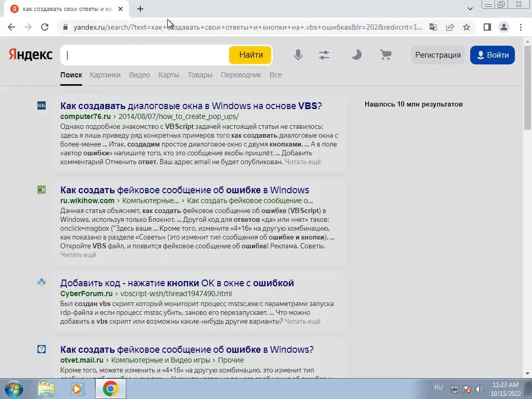Viewport: 532px width, 399px height.
Task: Open the ru.wikihow.com fake error result title
Action: [x=184, y=190]
